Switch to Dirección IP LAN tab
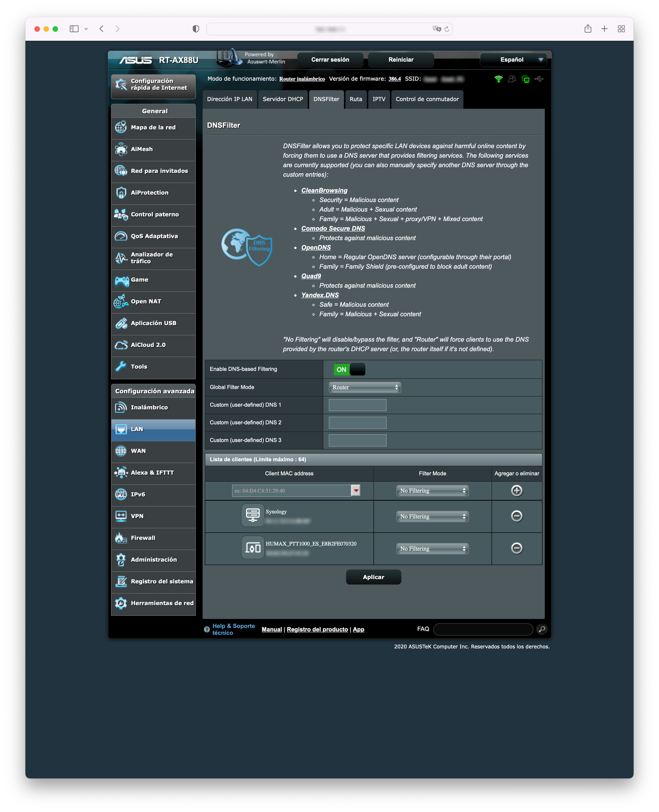 [x=230, y=99]
